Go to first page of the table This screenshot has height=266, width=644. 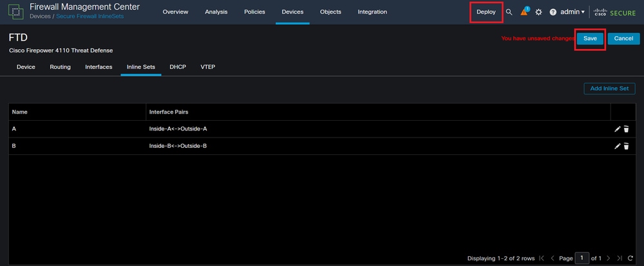pyautogui.click(x=542, y=258)
